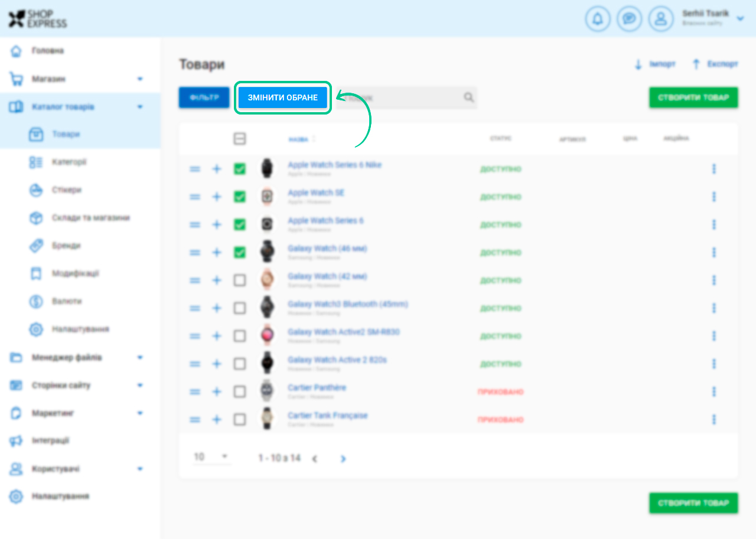Click the Інтеграції megaphone icon

point(16,441)
